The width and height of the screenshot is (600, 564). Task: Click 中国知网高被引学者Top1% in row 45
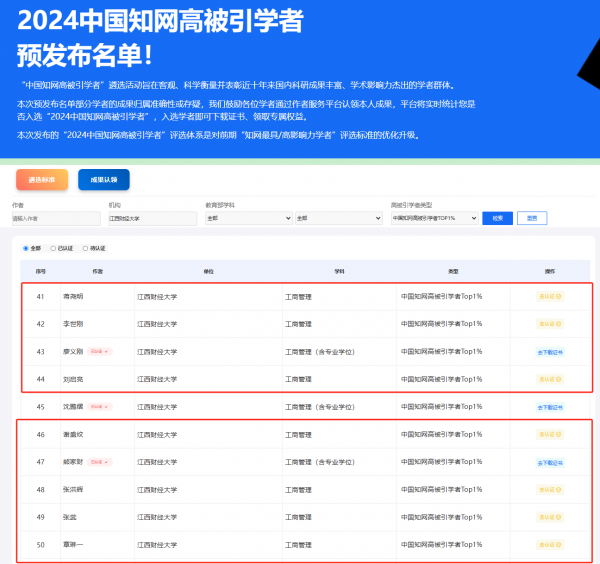click(x=441, y=407)
